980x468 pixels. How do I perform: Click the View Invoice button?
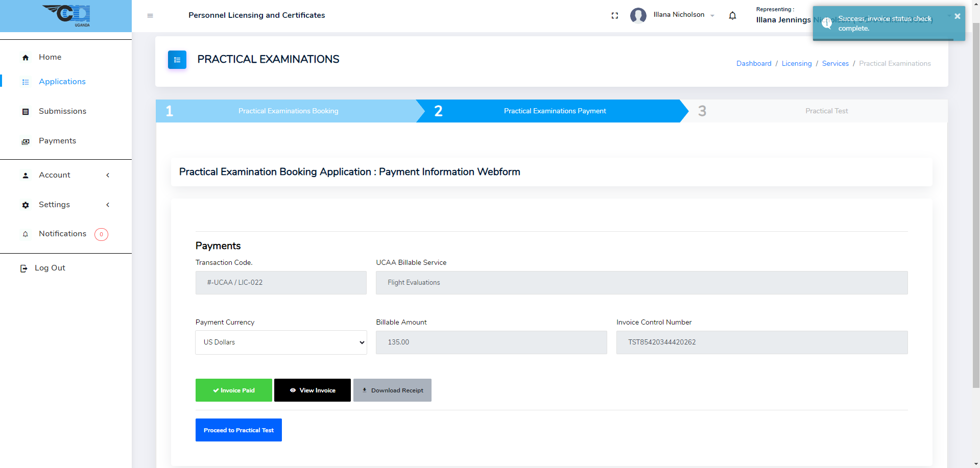pyautogui.click(x=313, y=390)
